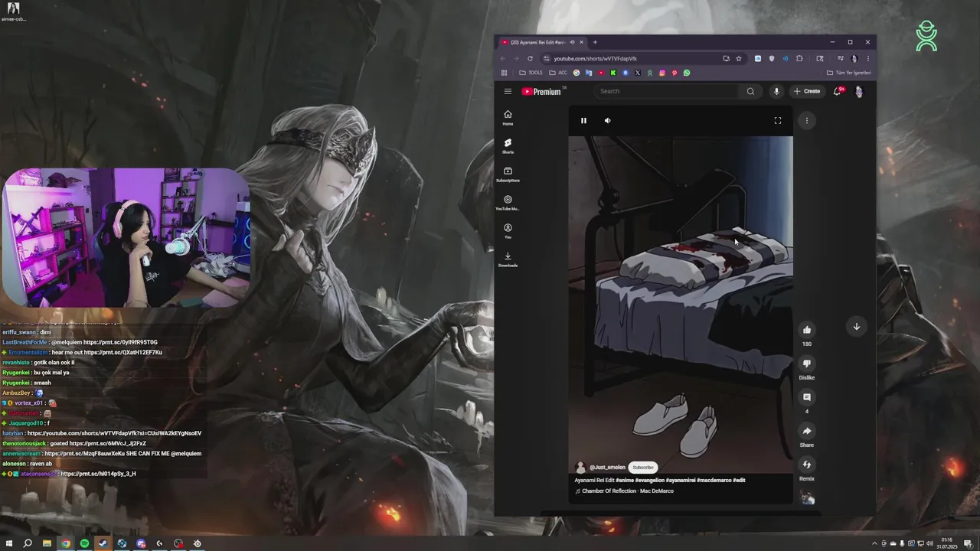980x551 pixels.
Task: Open the extensions puzzle icon
Action: (x=799, y=58)
